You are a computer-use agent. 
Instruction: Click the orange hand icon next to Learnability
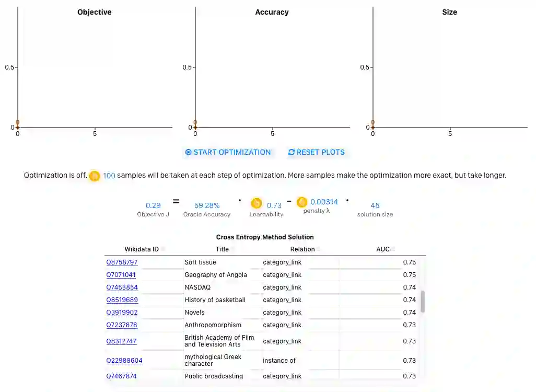pos(256,203)
